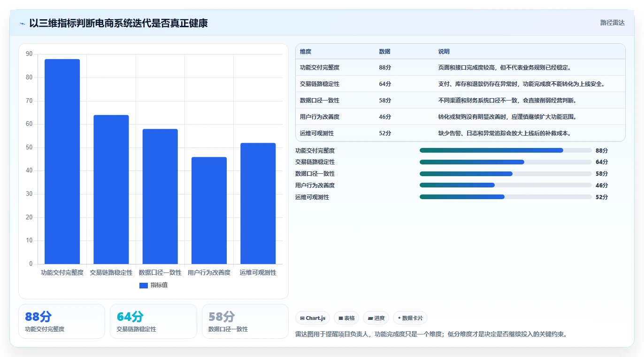Click the 交易链路稳定性 progress bar showing 64分
The image size is (644, 357).
coord(506,162)
